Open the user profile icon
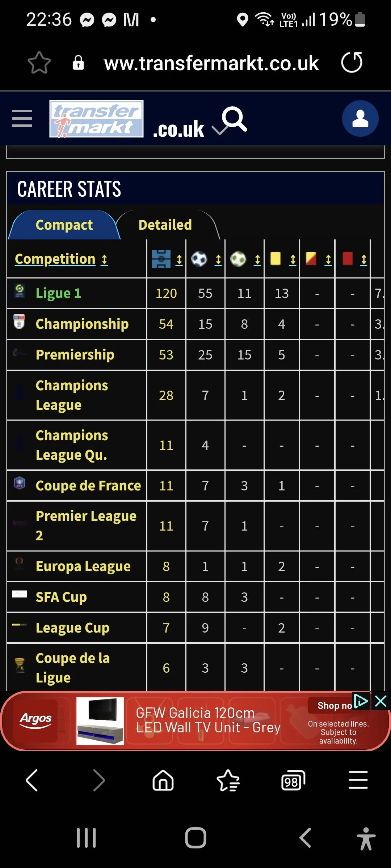The image size is (391, 868). coord(360,119)
